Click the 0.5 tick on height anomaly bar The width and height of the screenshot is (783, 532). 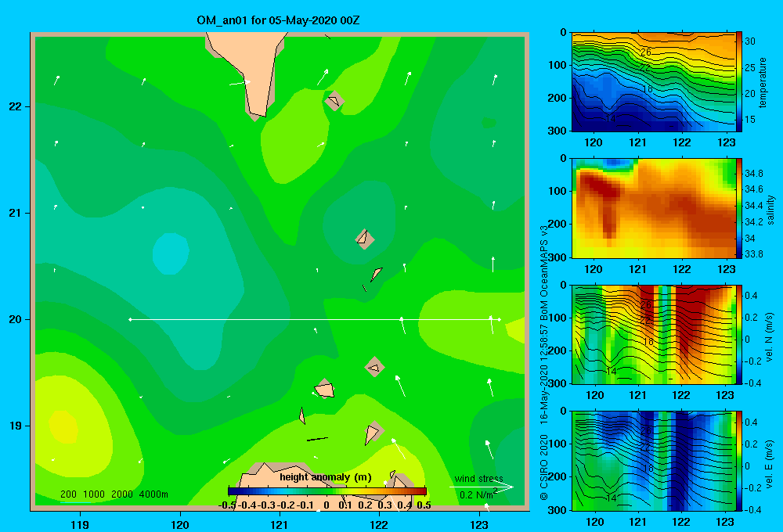(424, 505)
